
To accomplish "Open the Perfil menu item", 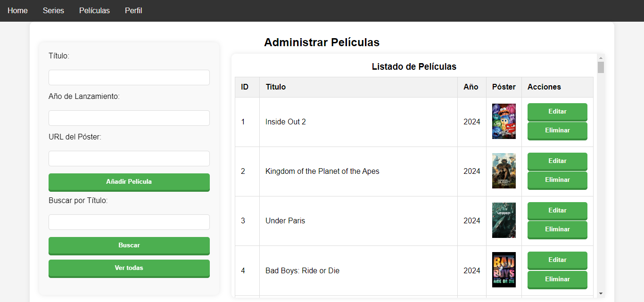I will point(133,10).
